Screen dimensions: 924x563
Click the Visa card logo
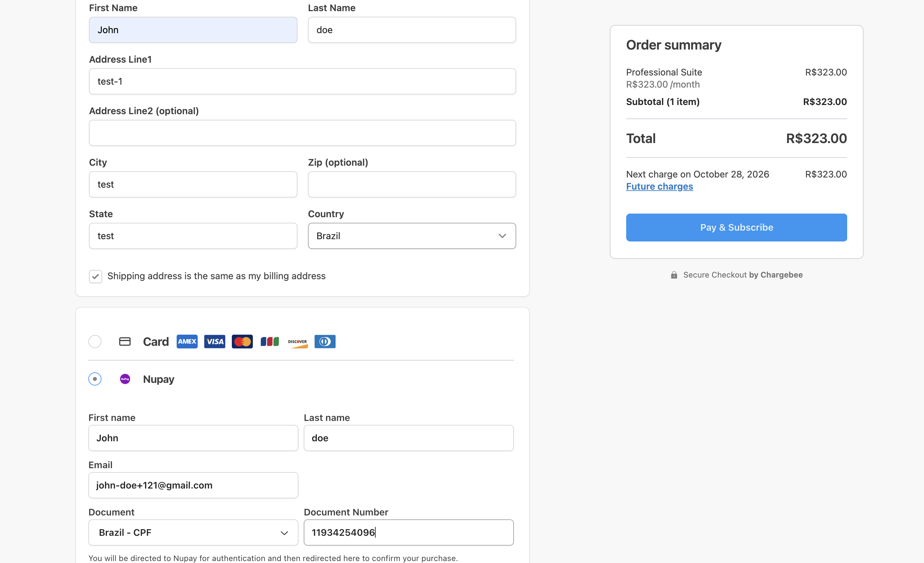click(x=214, y=341)
